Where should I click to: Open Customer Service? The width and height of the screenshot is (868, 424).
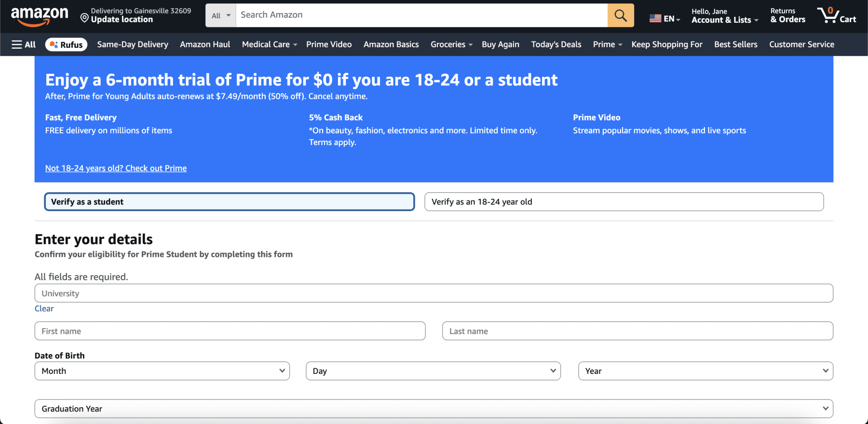pyautogui.click(x=801, y=44)
